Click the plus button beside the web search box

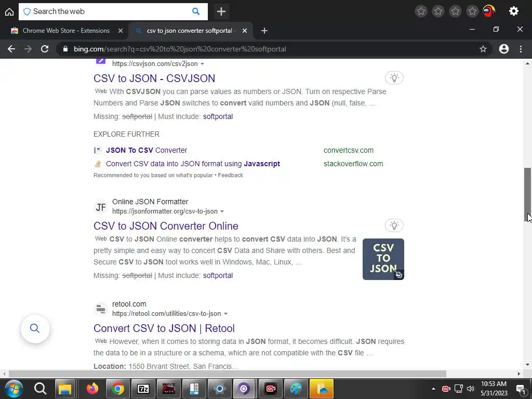[221, 11]
